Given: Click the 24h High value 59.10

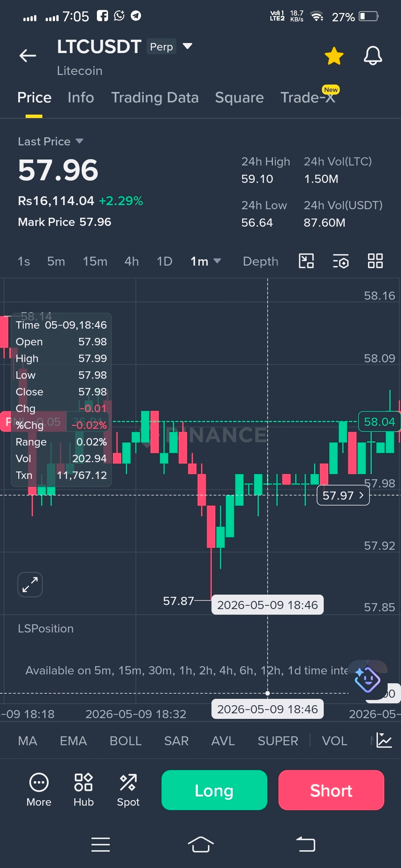Looking at the screenshot, I should coord(257,179).
